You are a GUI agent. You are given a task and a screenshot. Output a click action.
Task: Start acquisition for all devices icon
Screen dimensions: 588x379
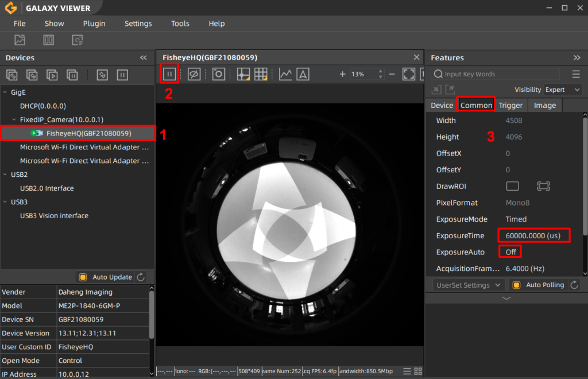click(52, 75)
